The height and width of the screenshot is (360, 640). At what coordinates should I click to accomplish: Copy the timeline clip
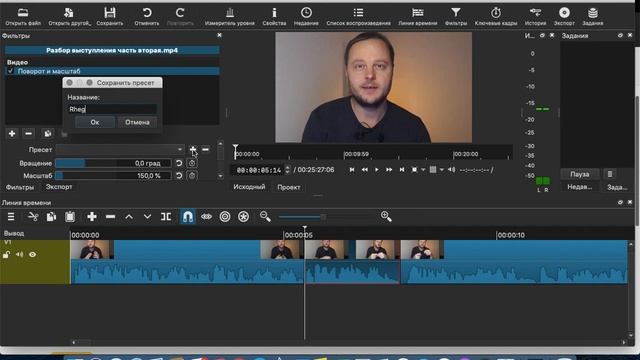(x=51, y=217)
